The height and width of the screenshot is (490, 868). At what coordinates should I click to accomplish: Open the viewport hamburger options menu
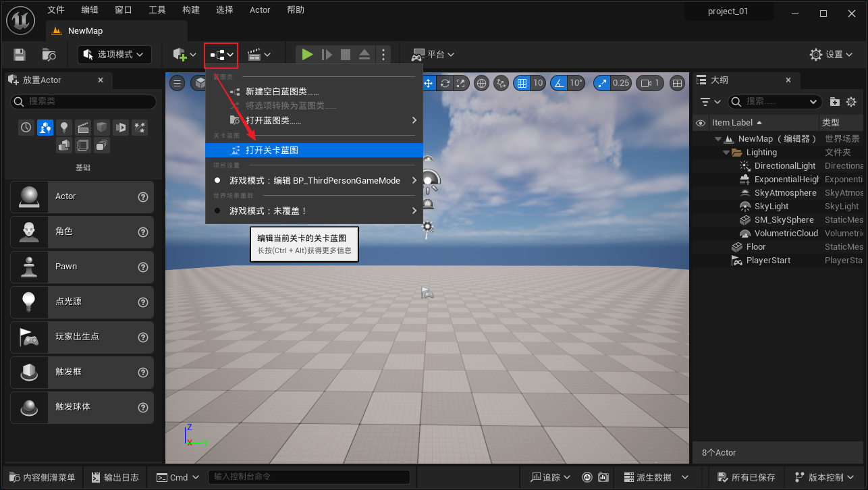click(x=178, y=83)
